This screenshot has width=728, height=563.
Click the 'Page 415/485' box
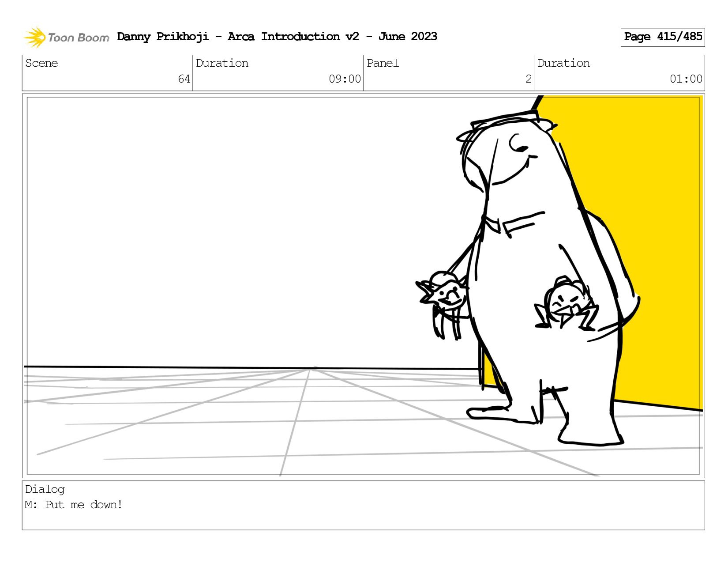point(663,37)
